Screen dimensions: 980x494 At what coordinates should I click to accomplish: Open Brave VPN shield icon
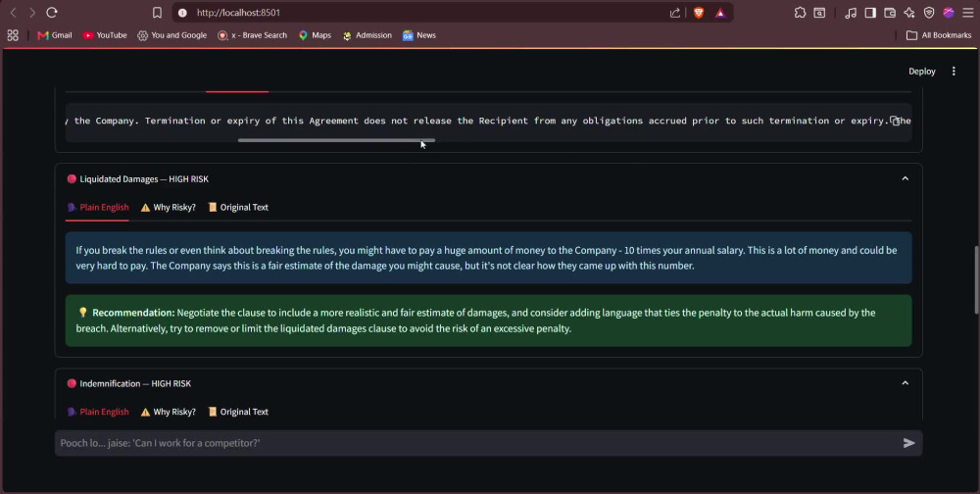(x=929, y=13)
